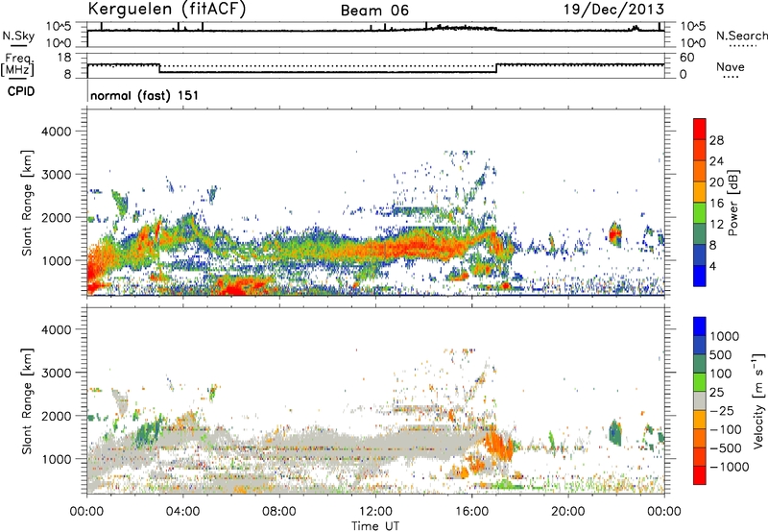Select the 12 value on power colorbar
768x532 pixels.
716,225
